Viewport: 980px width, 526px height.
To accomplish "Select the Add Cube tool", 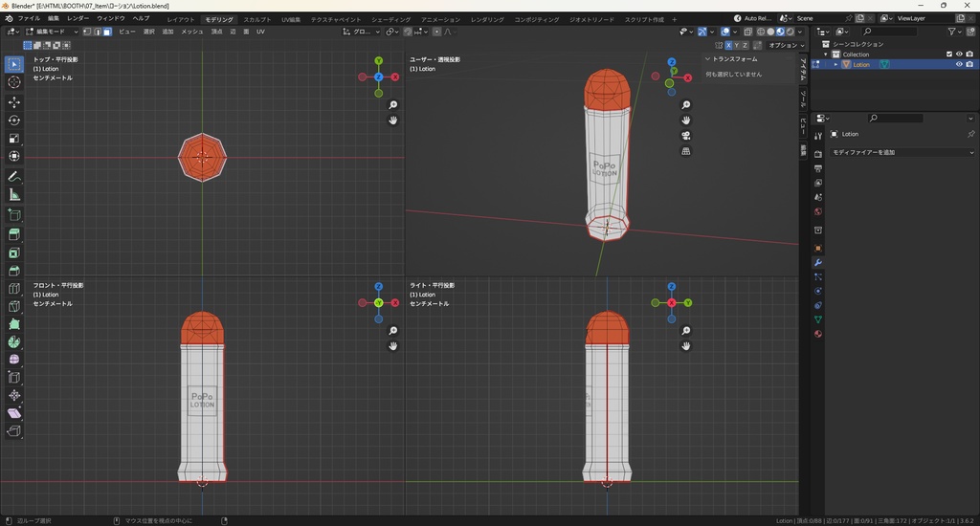I will pos(14,215).
